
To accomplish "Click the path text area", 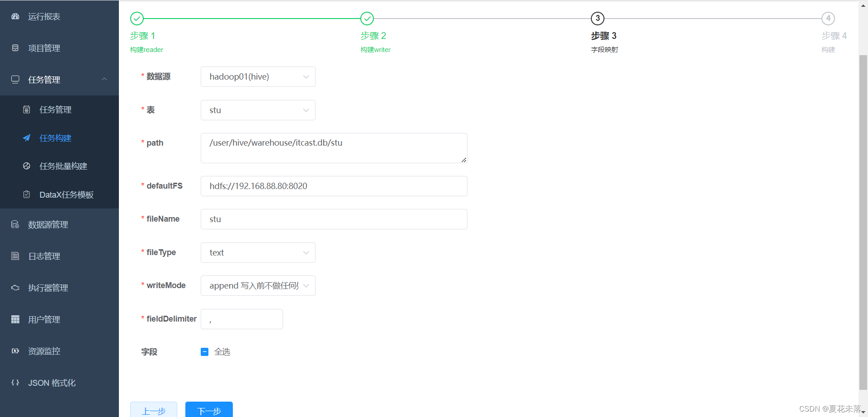I will tap(334, 148).
